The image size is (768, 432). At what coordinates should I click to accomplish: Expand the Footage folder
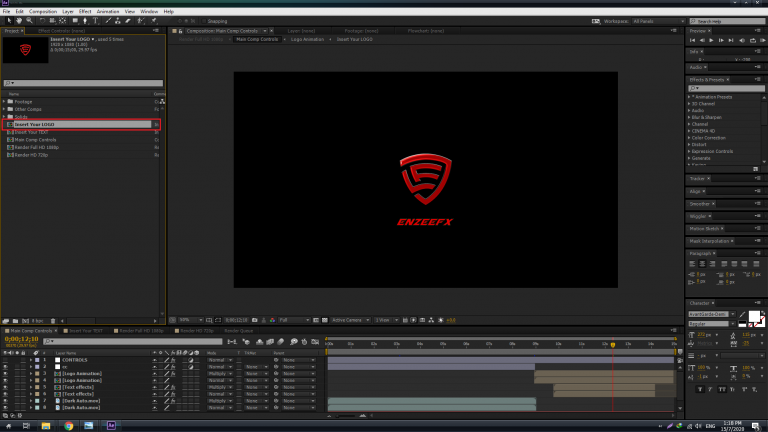point(4,101)
